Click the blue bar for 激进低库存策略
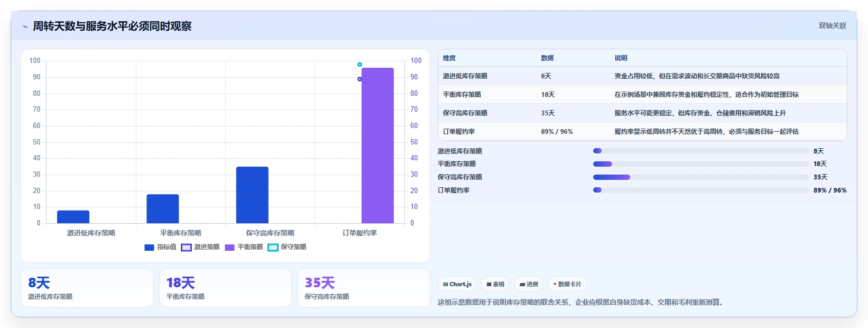Image resolution: width=868 pixels, height=328 pixels. (x=73, y=217)
